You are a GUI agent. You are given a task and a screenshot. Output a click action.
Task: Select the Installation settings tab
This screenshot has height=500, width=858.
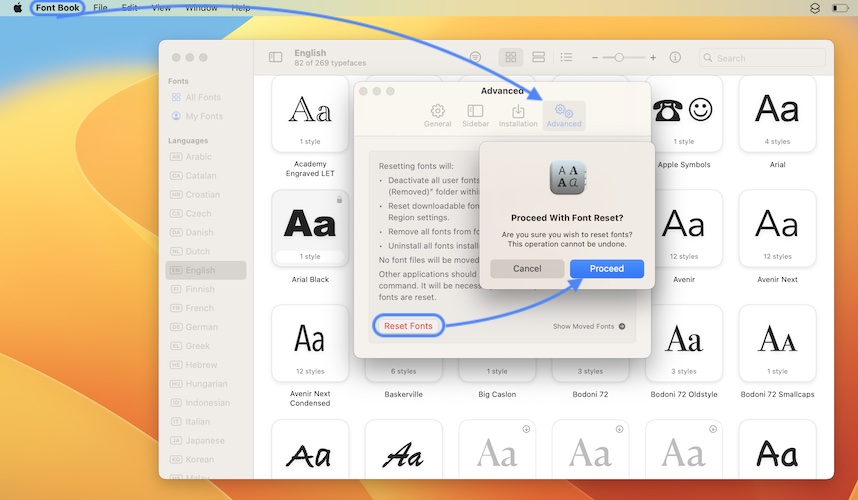click(518, 115)
